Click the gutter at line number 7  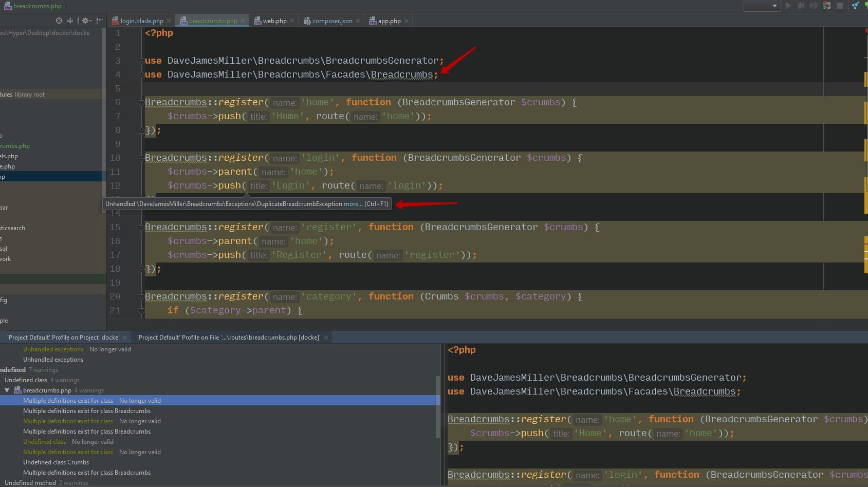[x=118, y=117]
